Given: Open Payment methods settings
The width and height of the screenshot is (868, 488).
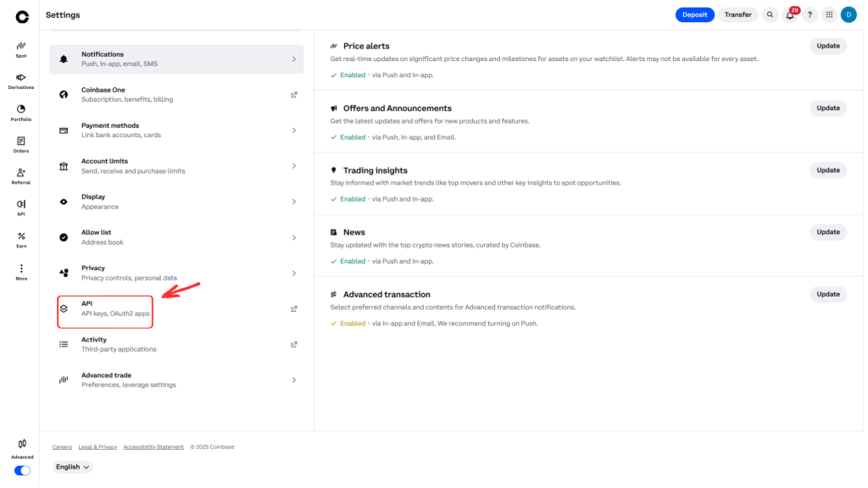Looking at the screenshot, I should (x=176, y=130).
